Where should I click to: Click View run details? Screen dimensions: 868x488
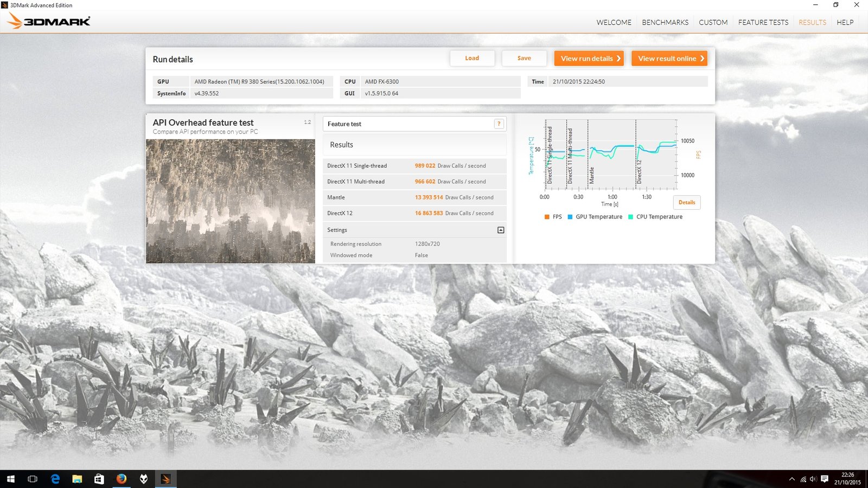coord(589,58)
